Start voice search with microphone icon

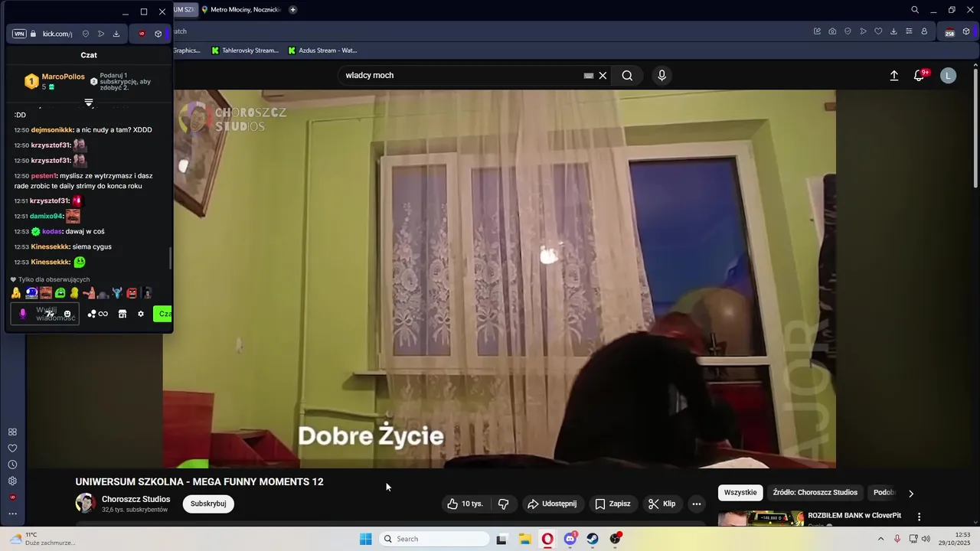point(662,75)
